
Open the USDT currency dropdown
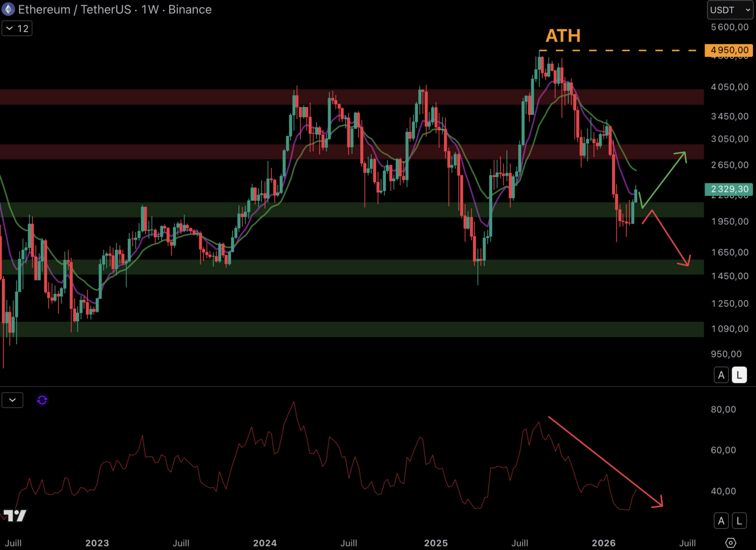point(730,10)
